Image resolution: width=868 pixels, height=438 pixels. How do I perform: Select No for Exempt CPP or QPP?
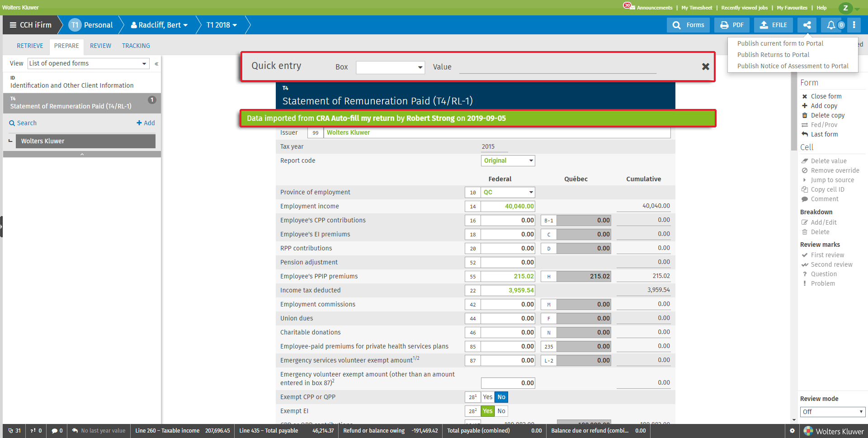pyautogui.click(x=501, y=397)
